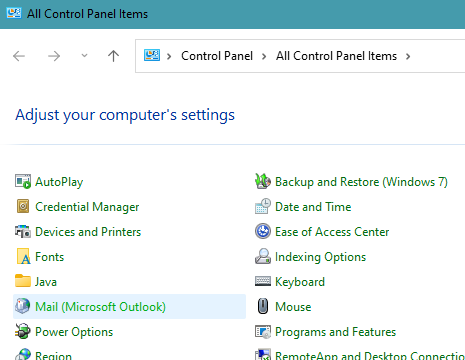Open the Indexing Options icon

(x=263, y=256)
